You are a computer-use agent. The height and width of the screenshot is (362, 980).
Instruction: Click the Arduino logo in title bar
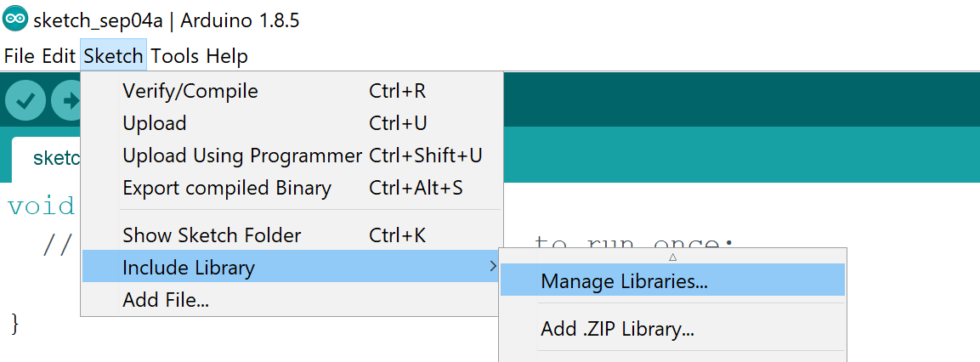click(15, 20)
